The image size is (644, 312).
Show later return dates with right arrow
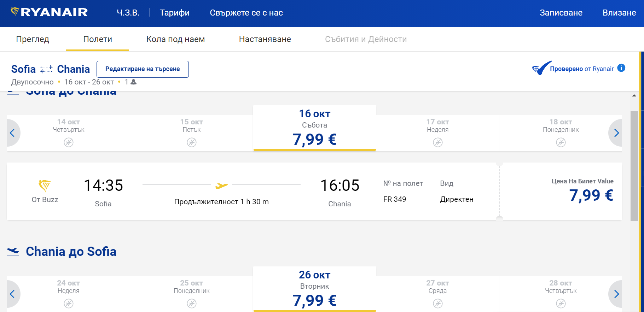[616, 294]
